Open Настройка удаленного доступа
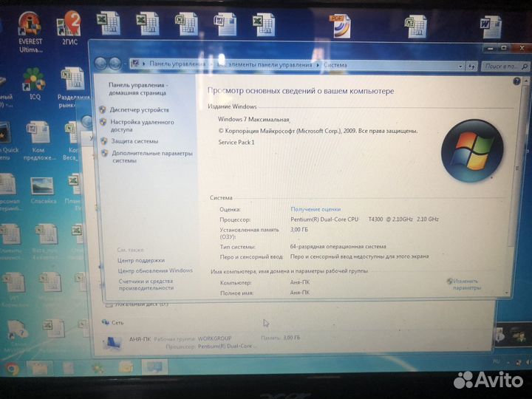 (142, 126)
